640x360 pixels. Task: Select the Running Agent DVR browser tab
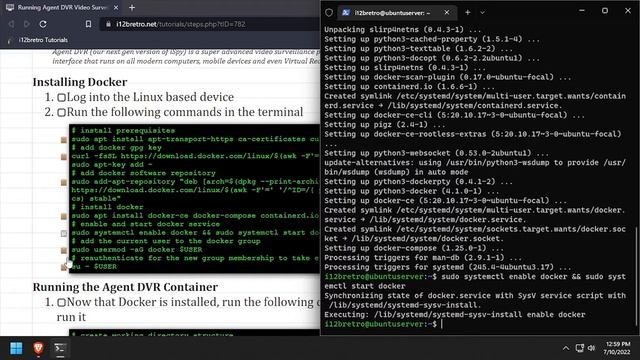pyautogui.click(x=61, y=7)
